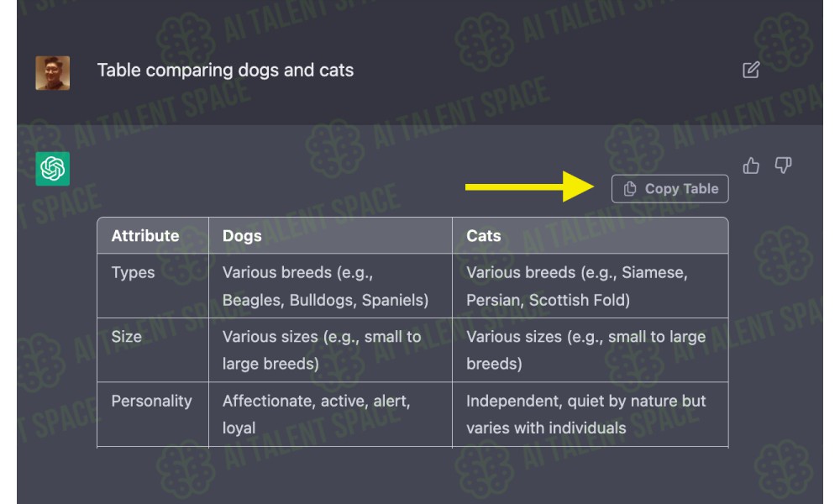This screenshot has height=504, width=840.
Task: Select the Personality row label
Action: 151,402
